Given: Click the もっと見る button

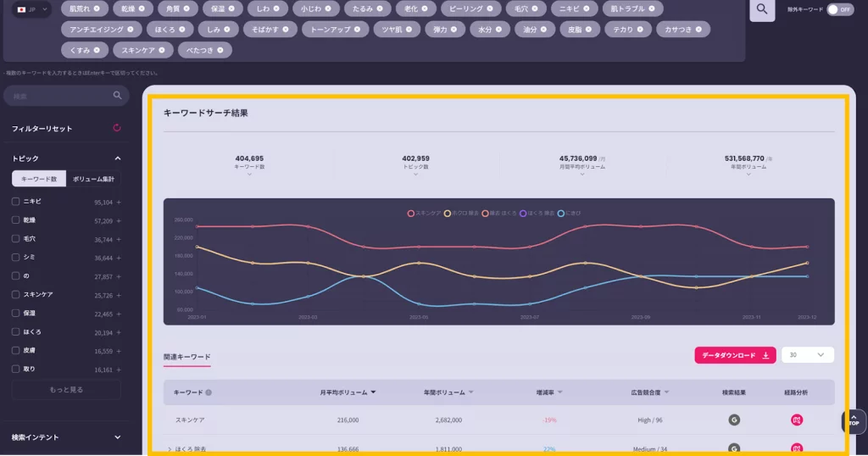Looking at the screenshot, I should [x=66, y=390].
